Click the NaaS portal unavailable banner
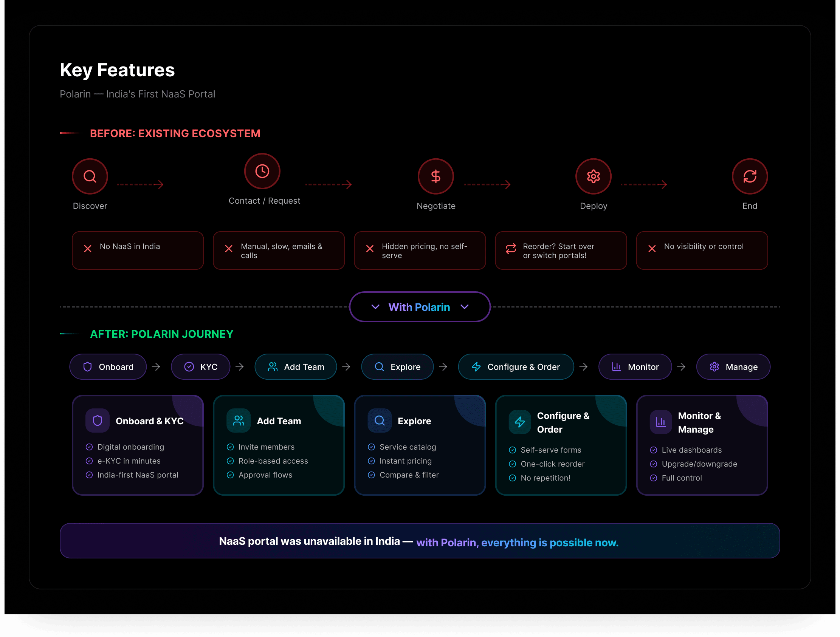840x637 pixels. pos(419,541)
